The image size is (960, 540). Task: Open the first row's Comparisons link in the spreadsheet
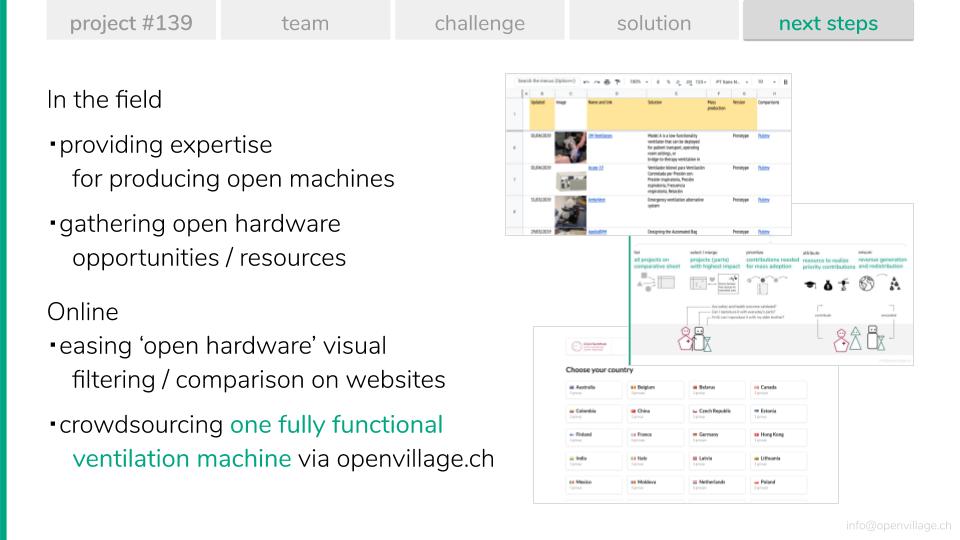763,136
